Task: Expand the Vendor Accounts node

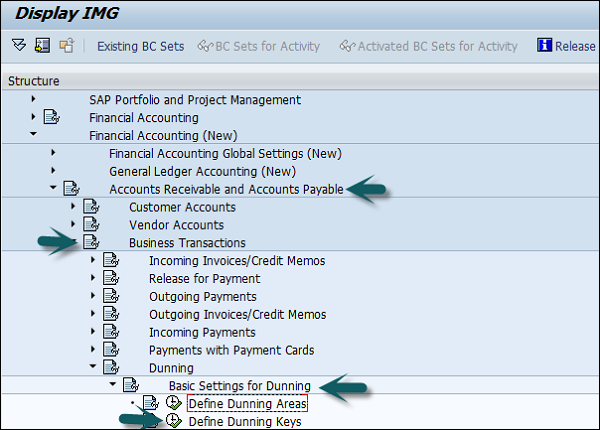Action: [x=73, y=225]
